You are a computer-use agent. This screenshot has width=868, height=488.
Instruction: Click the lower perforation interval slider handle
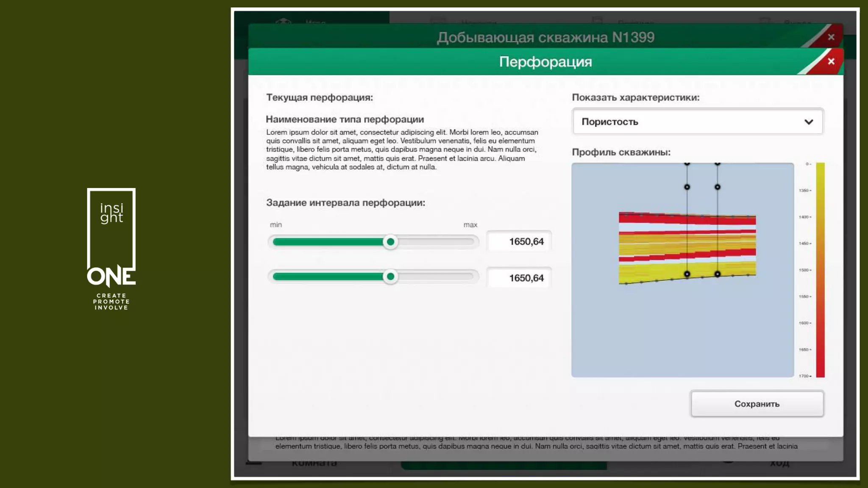[x=390, y=277]
